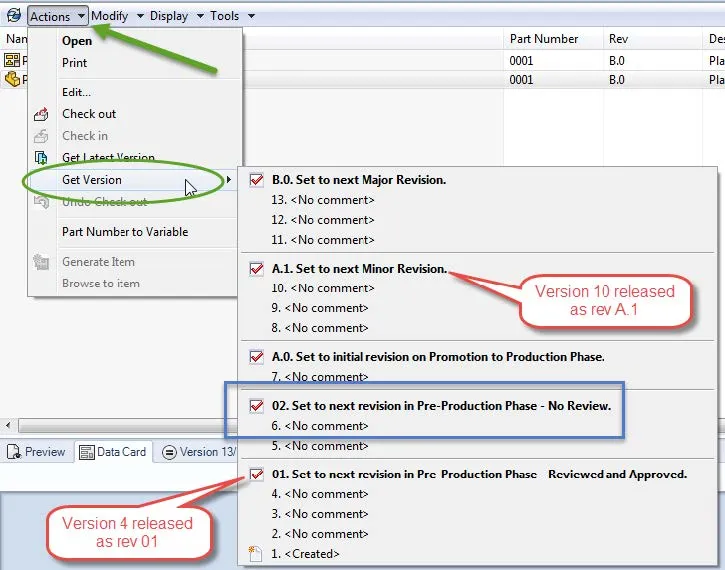
Task: Get version 13 No comment
Action: (323, 200)
